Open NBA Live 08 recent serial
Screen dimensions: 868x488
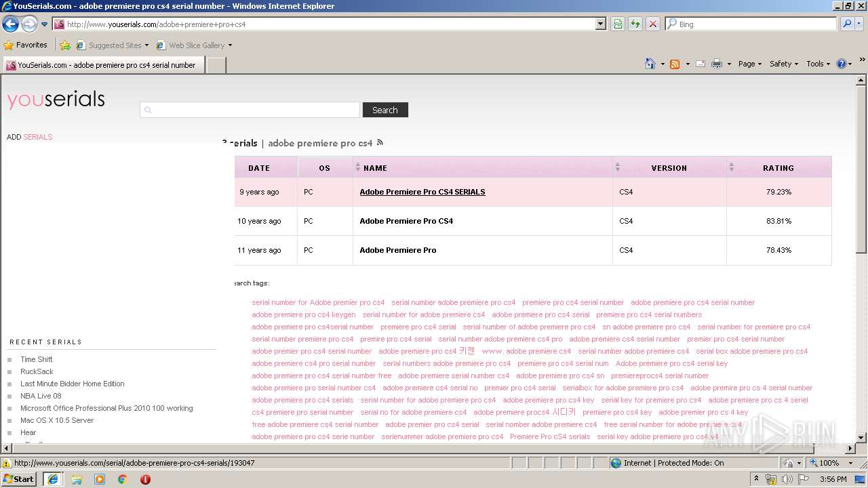41,396
